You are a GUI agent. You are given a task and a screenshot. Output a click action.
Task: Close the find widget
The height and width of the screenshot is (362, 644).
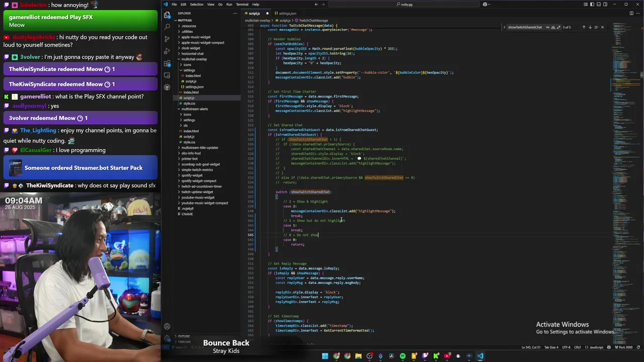[602, 27]
